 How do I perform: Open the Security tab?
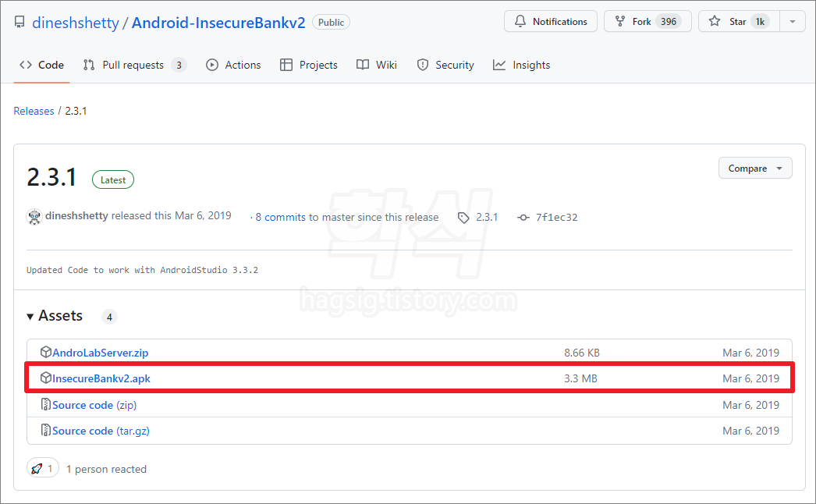click(x=445, y=65)
